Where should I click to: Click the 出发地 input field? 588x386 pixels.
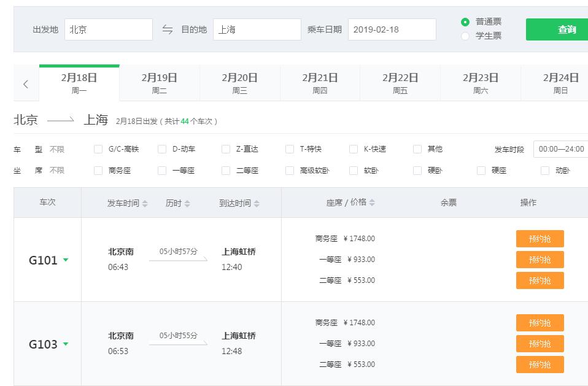coord(108,29)
